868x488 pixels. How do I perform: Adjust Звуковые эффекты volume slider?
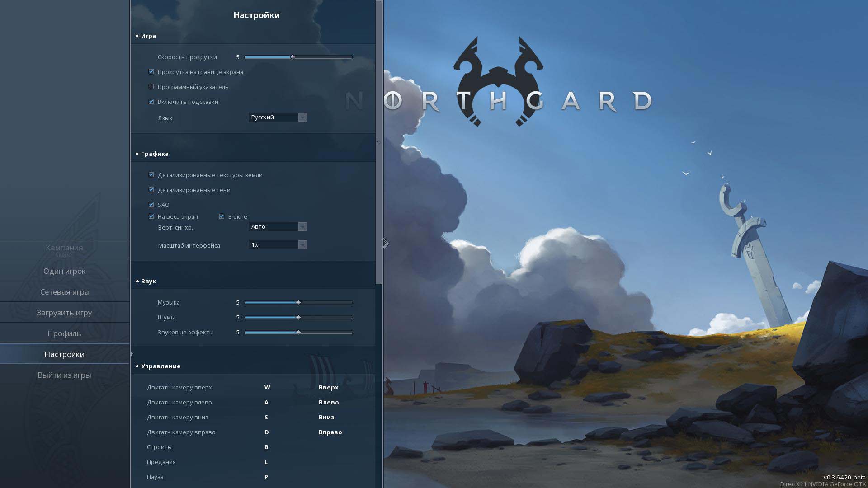[x=298, y=333]
